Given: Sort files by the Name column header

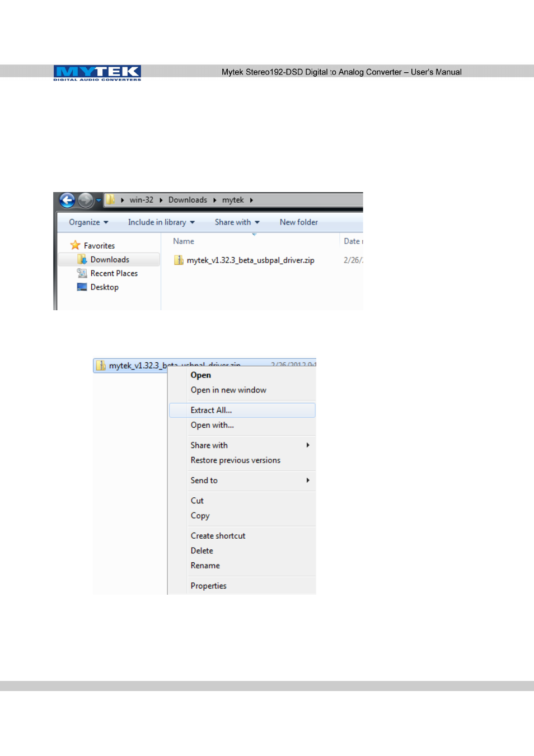Looking at the screenshot, I should click(x=184, y=241).
